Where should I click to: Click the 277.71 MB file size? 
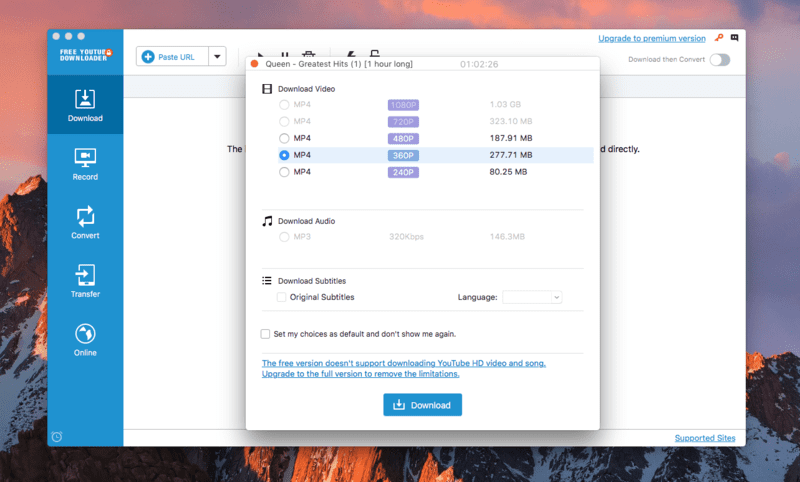click(x=511, y=155)
